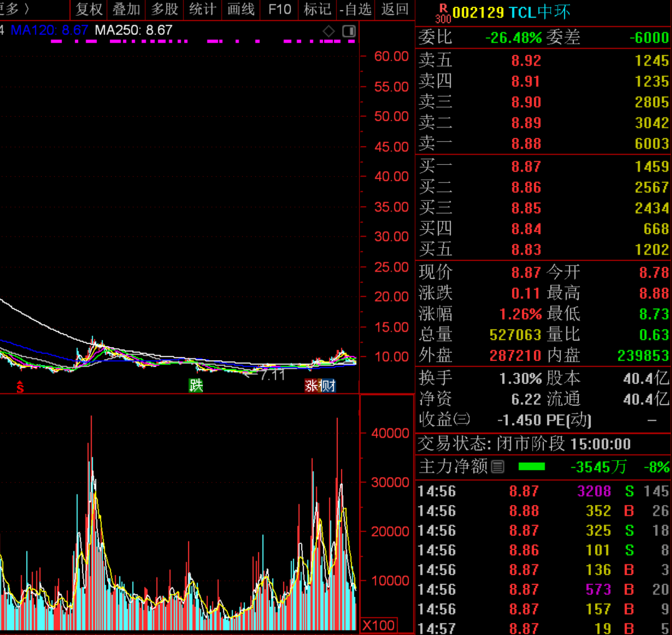This screenshot has width=672, height=635.
Task: Select 卖一 price 8.88
Action: (526, 144)
